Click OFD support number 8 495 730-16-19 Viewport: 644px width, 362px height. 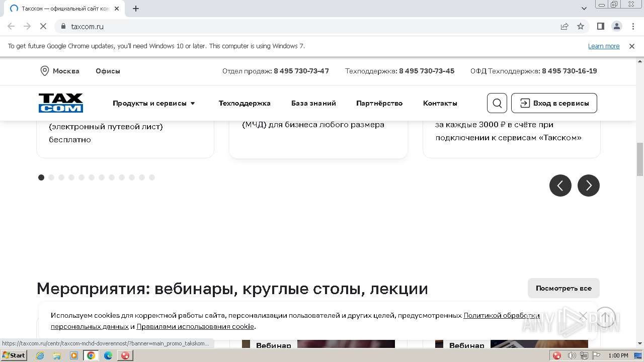pyautogui.click(x=570, y=71)
